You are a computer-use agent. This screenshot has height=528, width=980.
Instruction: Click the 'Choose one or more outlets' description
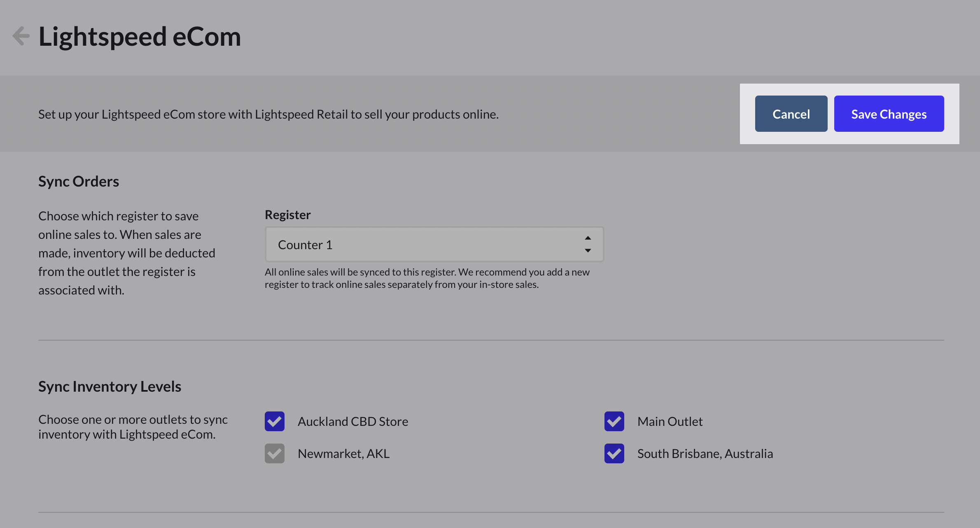tap(133, 427)
